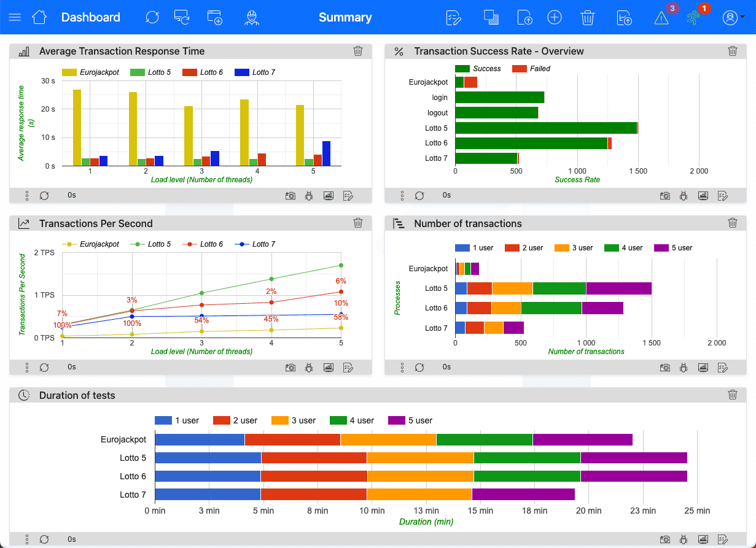Click edit checklist icon in Average Transaction Response Time footer
Image resolution: width=756 pixels, height=548 pixels.
(348, 196)
